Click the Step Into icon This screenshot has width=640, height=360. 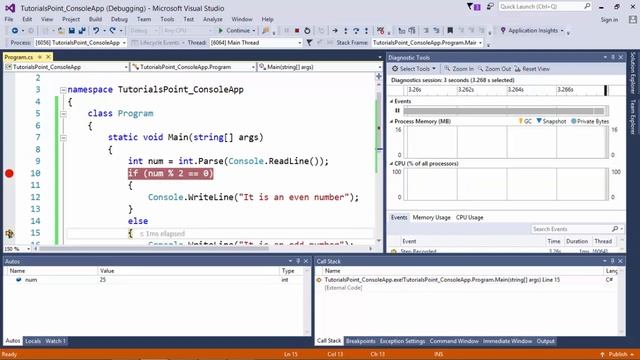pos(346,31)
